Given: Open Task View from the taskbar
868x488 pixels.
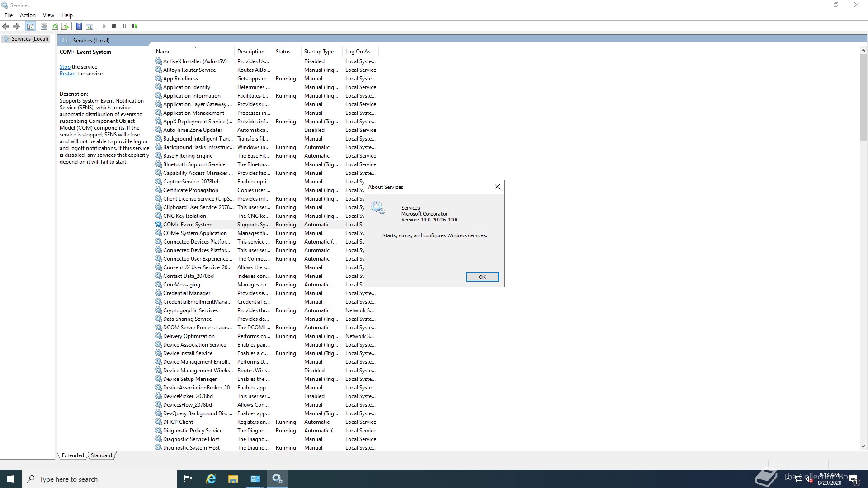Looking at the screenshot, I should coord(188,479).
